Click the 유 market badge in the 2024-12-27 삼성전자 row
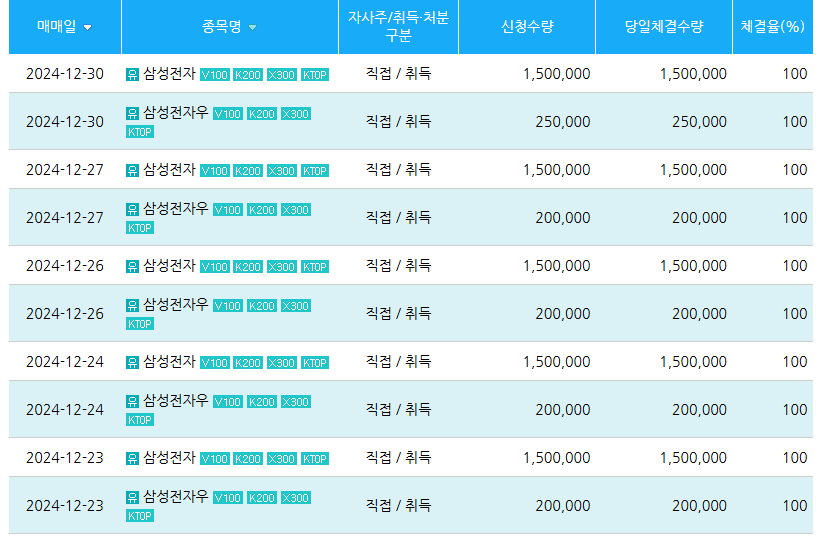This screenshot has width=819, height=537. [133, 171]
